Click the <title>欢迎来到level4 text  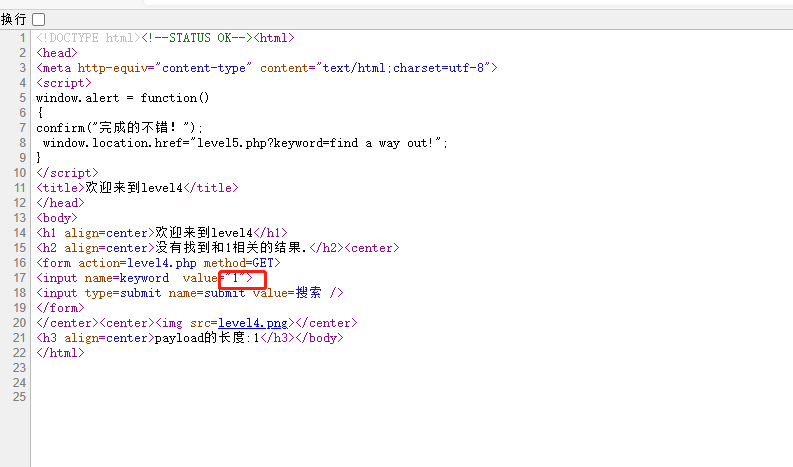(x=109, y=188)
